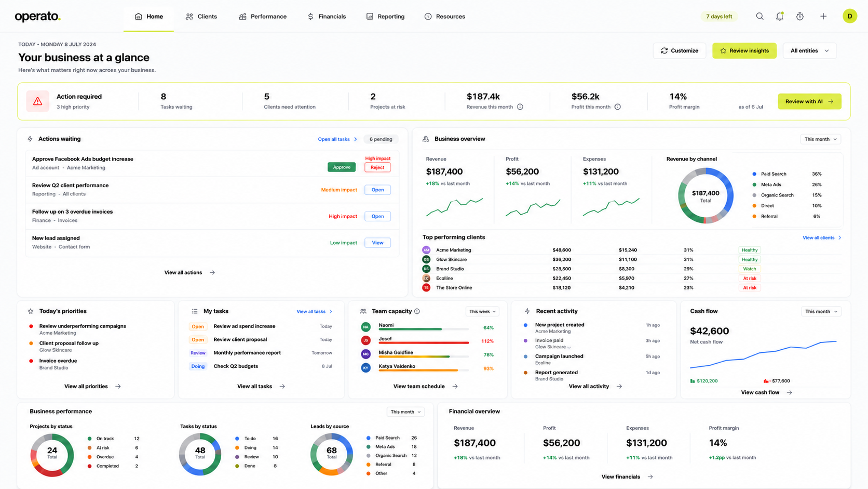This screenshot has width=868, height=489.
Task: Click Review with AI button
Action: pyautogui.click(x=809, y=101)
